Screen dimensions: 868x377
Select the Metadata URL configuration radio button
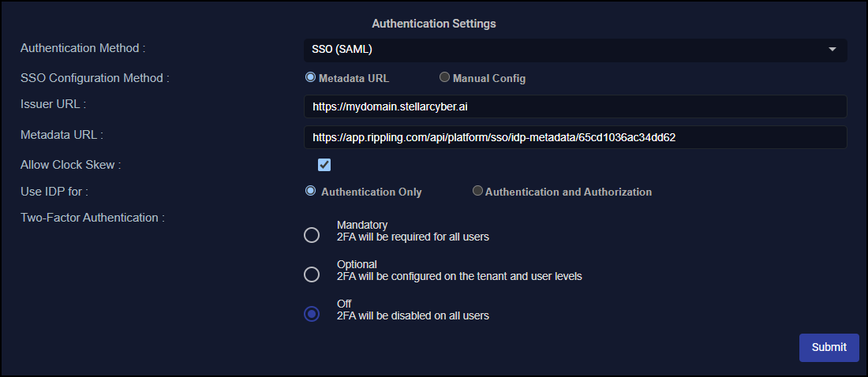pyautogui.click(x=310, y=78)
